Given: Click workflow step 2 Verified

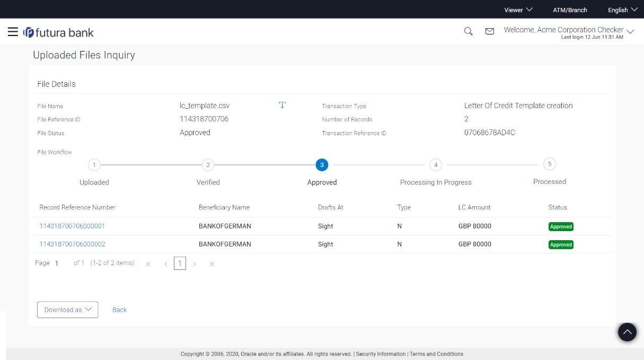Looking at the screenshot, I should pyautogui.click(x=208, y=165).
